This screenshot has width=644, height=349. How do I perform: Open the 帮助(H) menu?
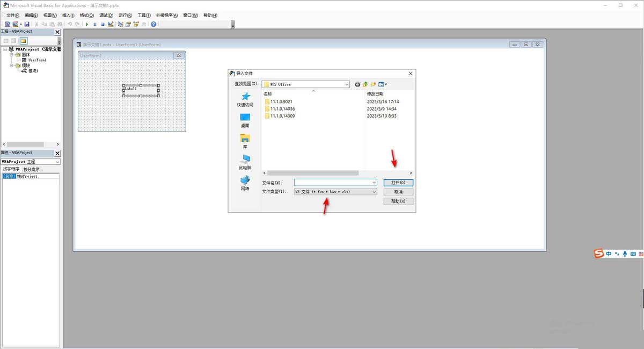[210, 15]
